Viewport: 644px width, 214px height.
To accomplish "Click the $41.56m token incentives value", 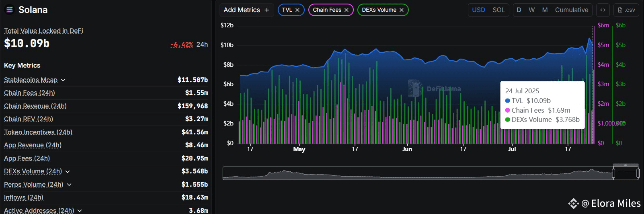I will coord(195,132).
